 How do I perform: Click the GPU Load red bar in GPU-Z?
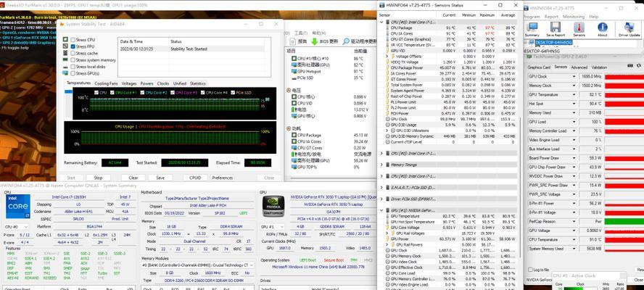(x=624, y=122)
